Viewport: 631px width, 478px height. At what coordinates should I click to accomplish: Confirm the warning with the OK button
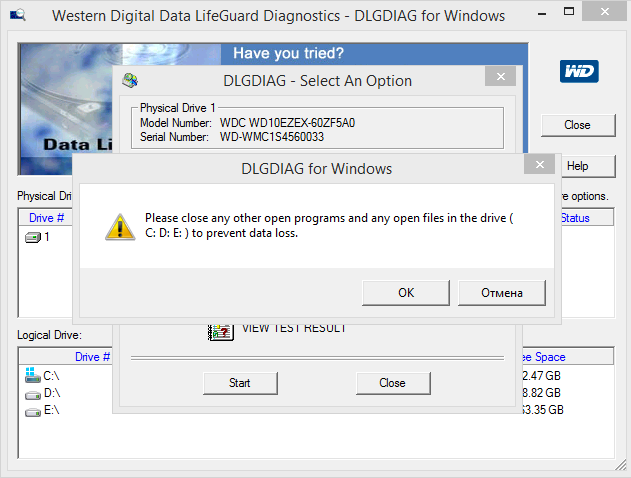click(406, 293)
